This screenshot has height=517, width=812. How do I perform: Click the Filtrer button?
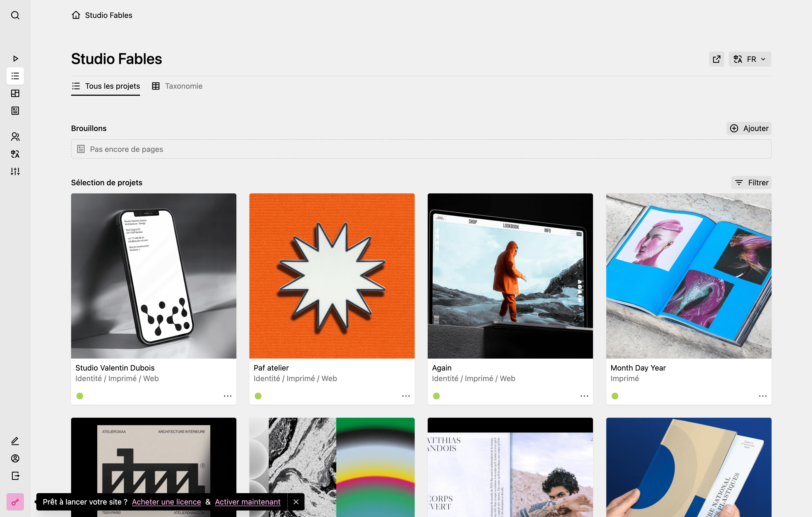751,183
